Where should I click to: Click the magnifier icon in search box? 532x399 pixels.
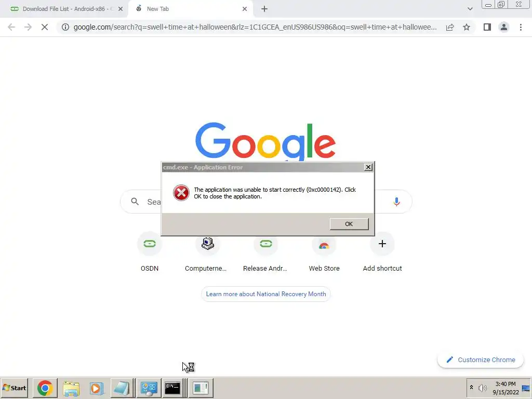pyautogui.click(x=135, y=202)
